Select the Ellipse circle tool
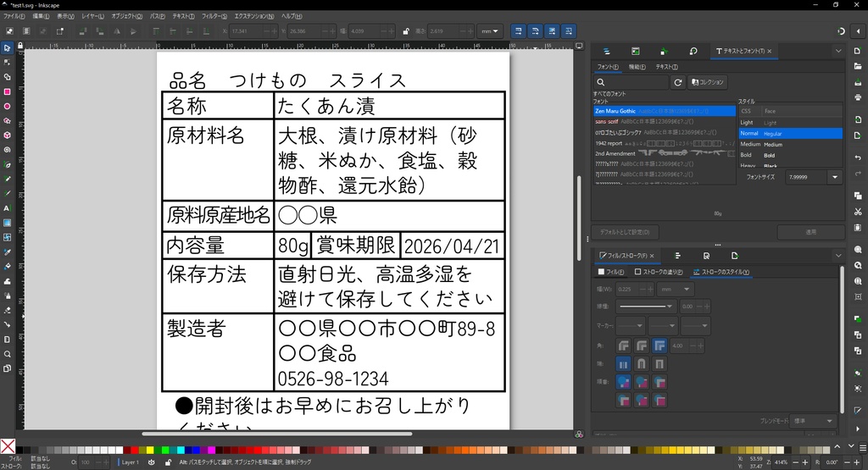868x470 pixels. click(x=7, y=106)
